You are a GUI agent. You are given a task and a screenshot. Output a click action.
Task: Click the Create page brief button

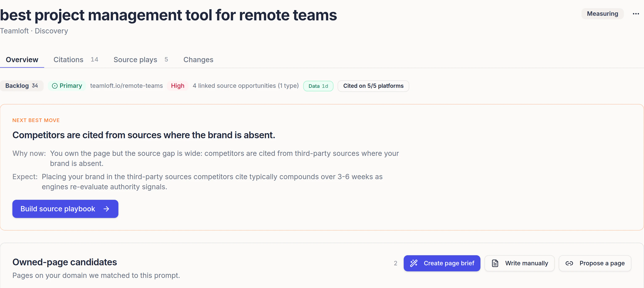[442, 263]
